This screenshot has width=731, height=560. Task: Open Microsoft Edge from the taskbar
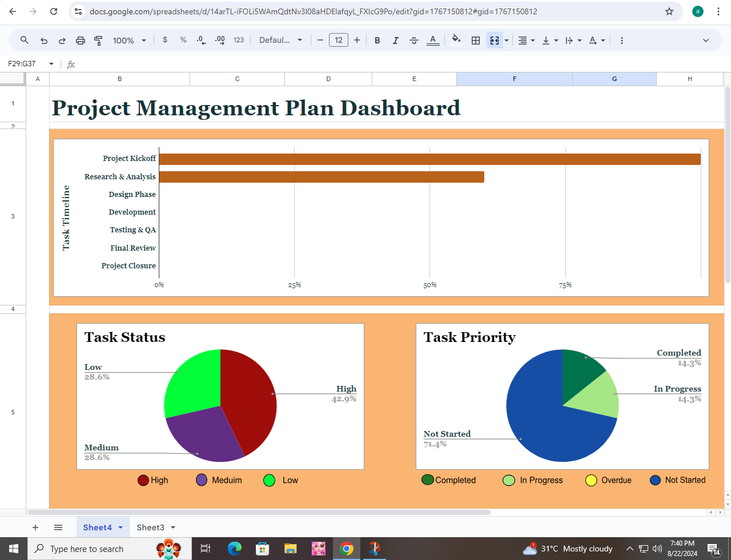pos(234,549)
